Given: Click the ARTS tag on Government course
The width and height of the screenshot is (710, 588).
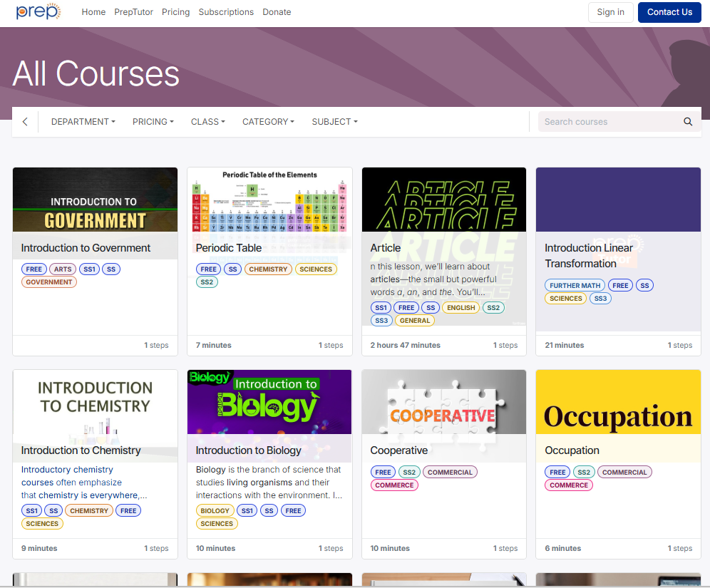Looking at the screenshot, I should tap(63, 269).
